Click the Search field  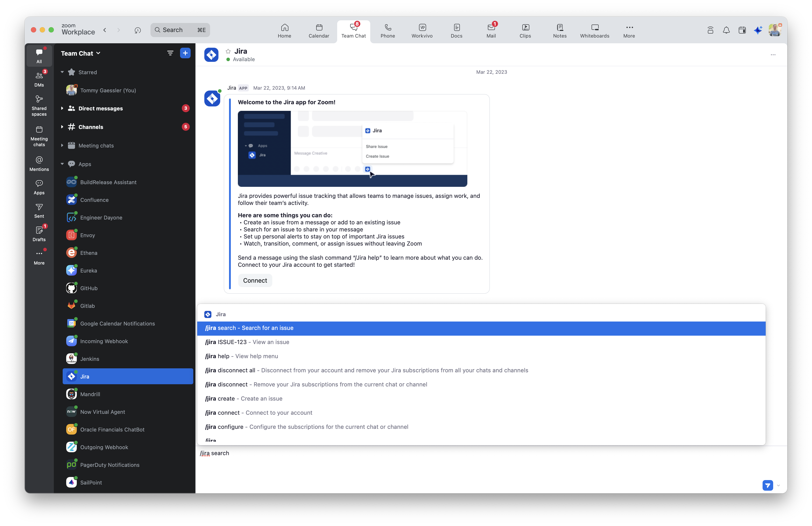point(180,30)
